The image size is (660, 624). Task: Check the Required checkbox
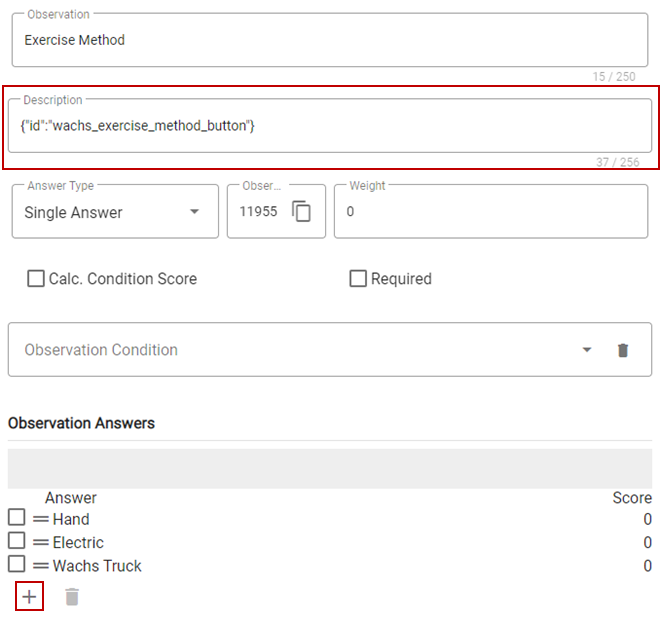[358, 278]
